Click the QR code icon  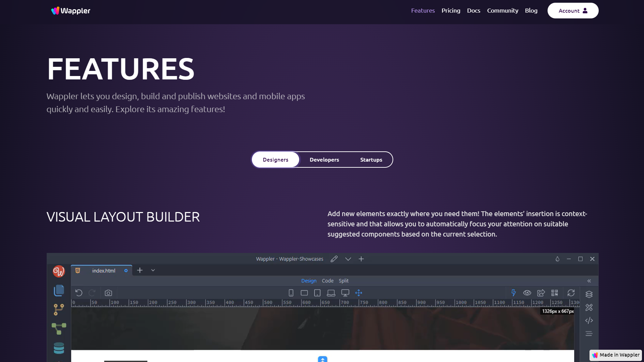(555, 293)
